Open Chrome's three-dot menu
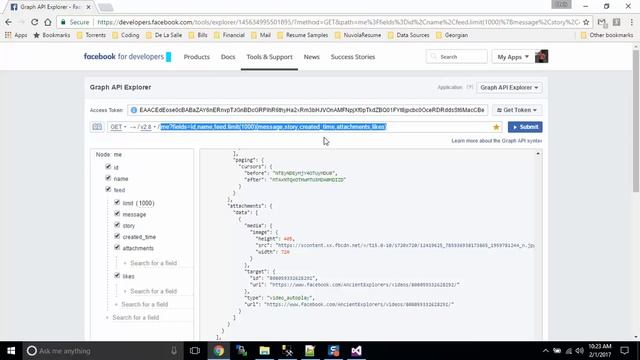The height and width of the screenshot is (360, 640). (631, 22)
